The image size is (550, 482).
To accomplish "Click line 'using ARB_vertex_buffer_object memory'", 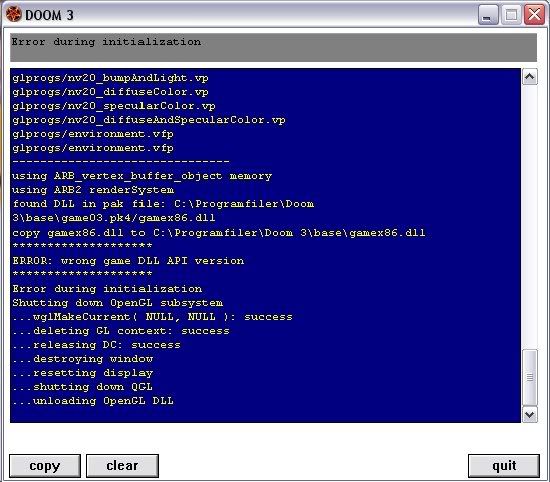I will click(x=142, y=176).
